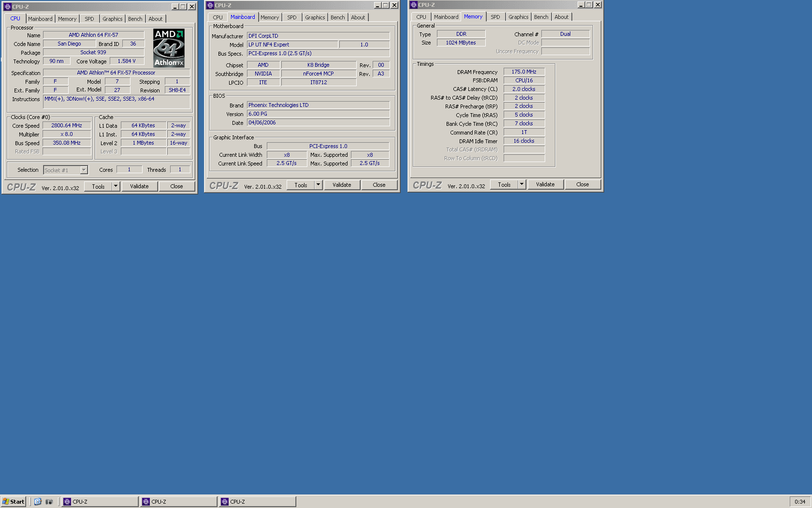Viewport: 812px width, 508px height.
Task: Expand Tools dropdown arrow in middle window
Action: (x=318, y=185)
